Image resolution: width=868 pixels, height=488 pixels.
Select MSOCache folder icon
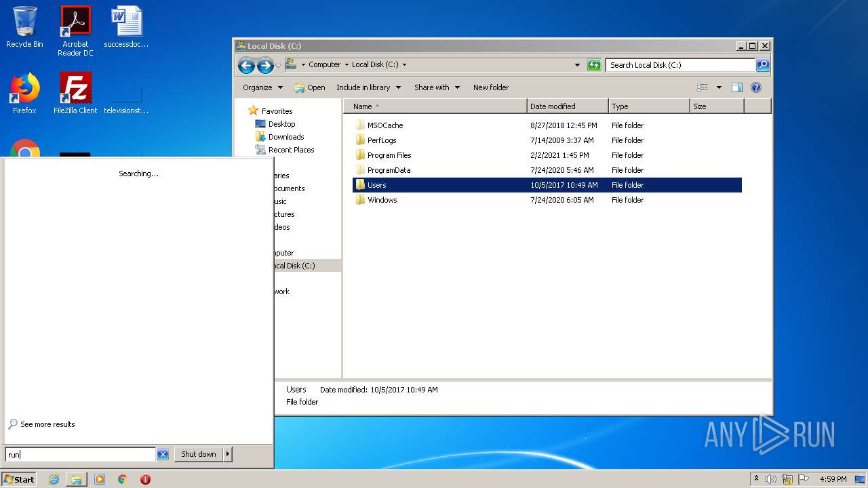coord(360,125)
